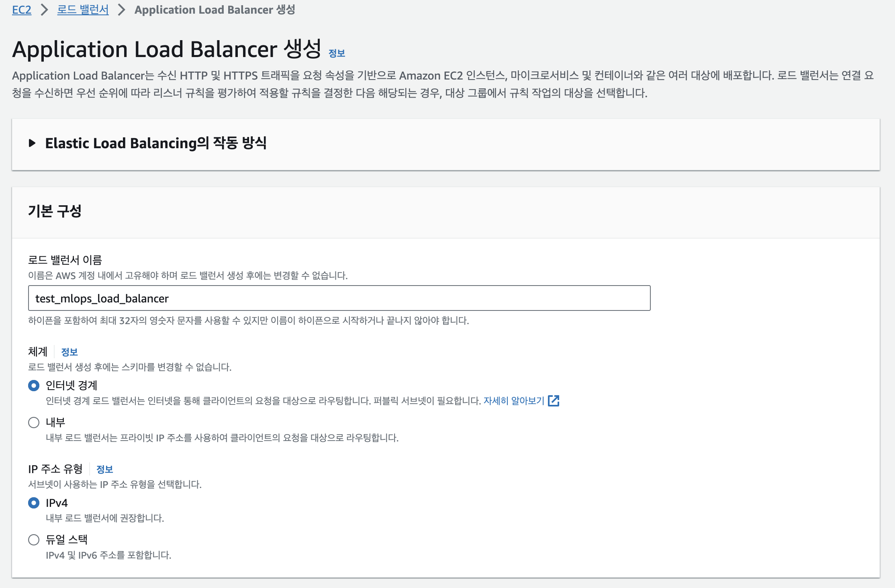Click the Elastic Load Balancing의 작동 방식 heading
The width and height of the screenshot is (895, 588).
(x=155, y=143)
